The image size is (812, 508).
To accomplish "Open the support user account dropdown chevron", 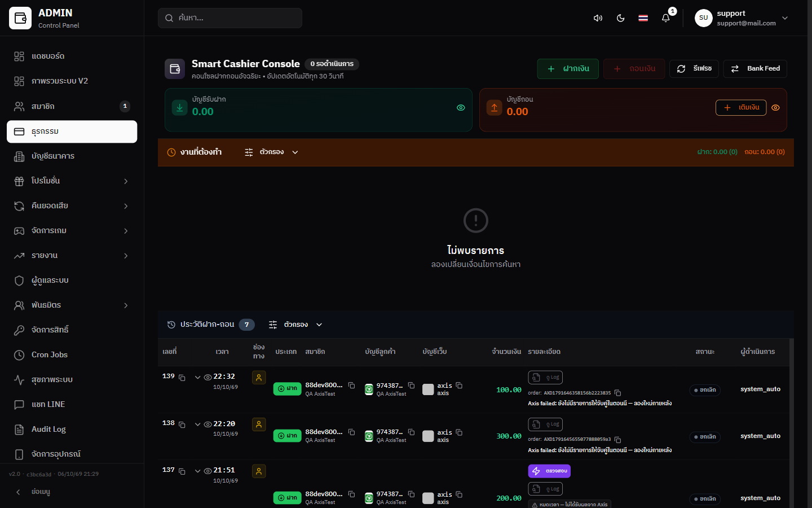I will click(x=785, y=18).
